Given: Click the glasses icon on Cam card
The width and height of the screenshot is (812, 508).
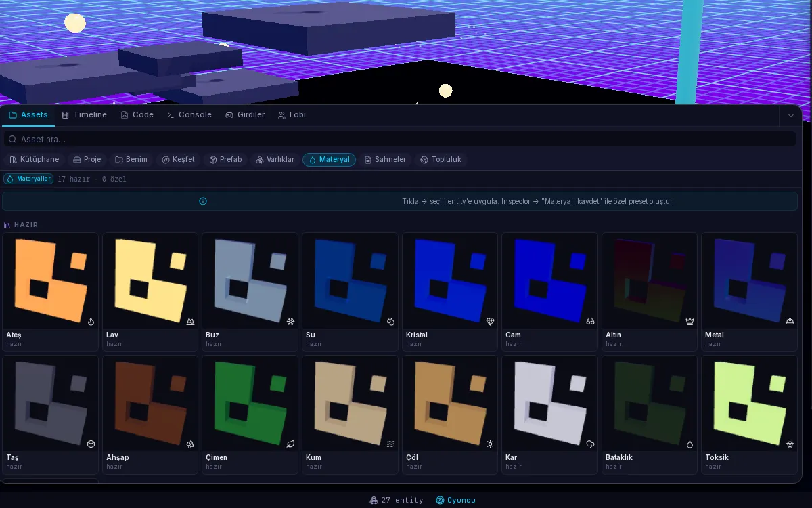Looking at the screenshot, I should (x=590, y=322).
